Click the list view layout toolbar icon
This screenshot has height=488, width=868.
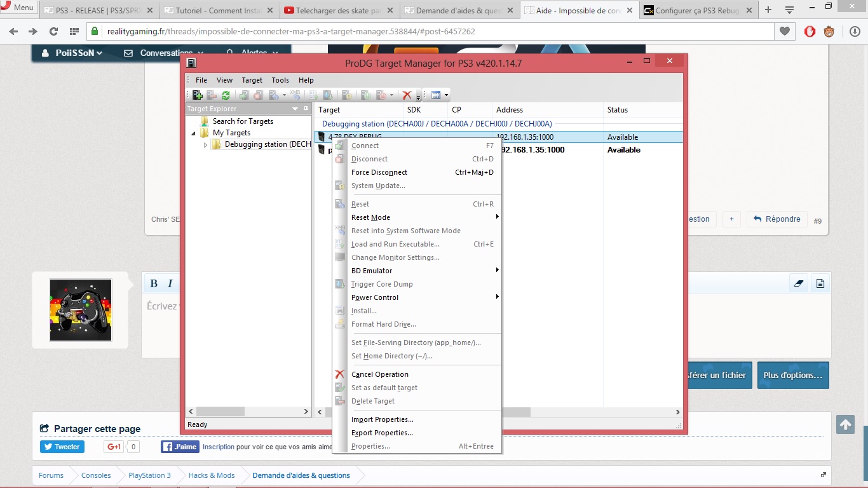436,95
